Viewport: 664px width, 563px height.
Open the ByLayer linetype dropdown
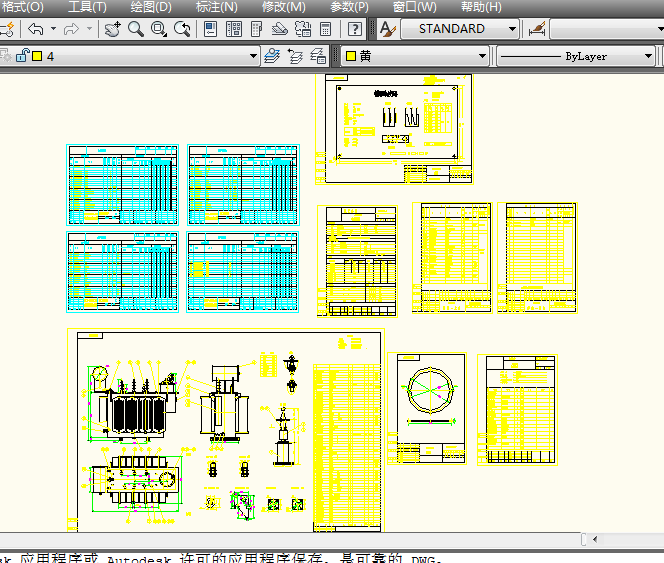point(577,56)
